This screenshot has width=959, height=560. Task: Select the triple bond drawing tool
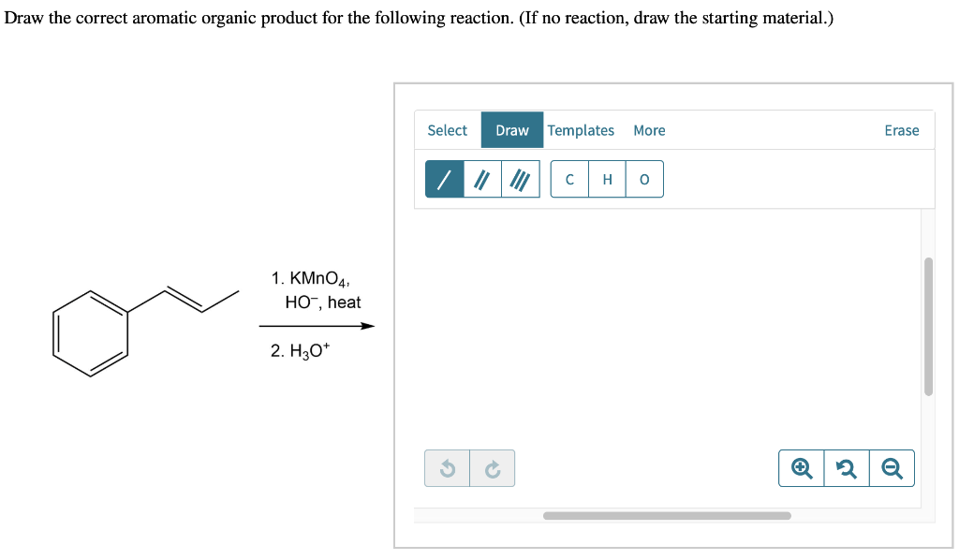521,178
